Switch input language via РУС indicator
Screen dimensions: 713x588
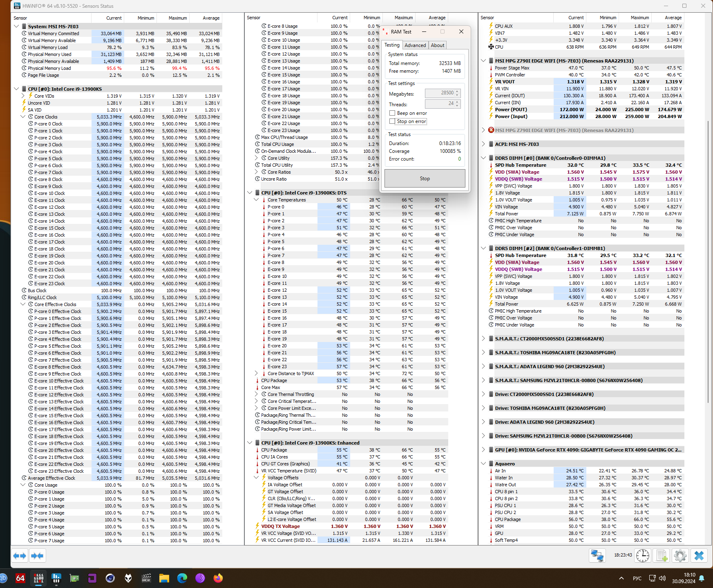637,578
